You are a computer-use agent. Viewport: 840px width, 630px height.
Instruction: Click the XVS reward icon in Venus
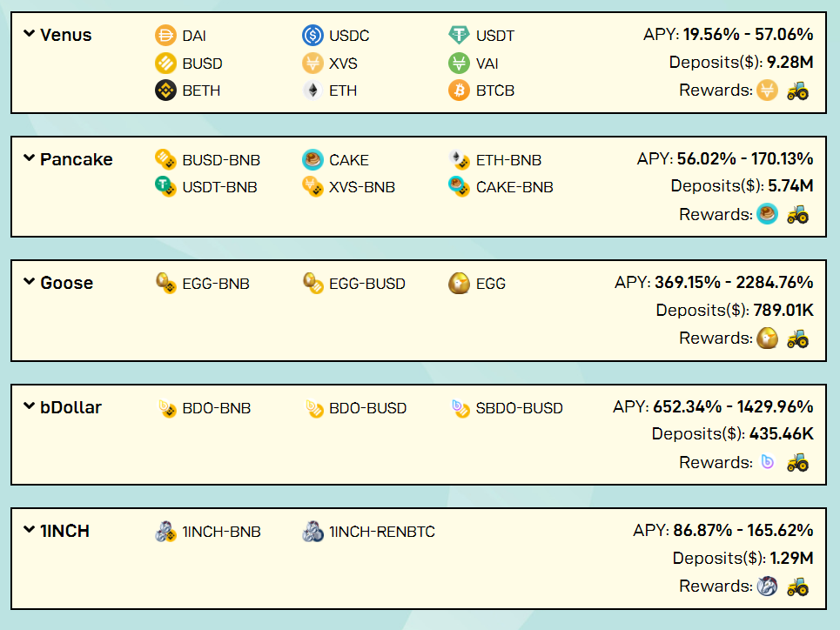[766, 90]
